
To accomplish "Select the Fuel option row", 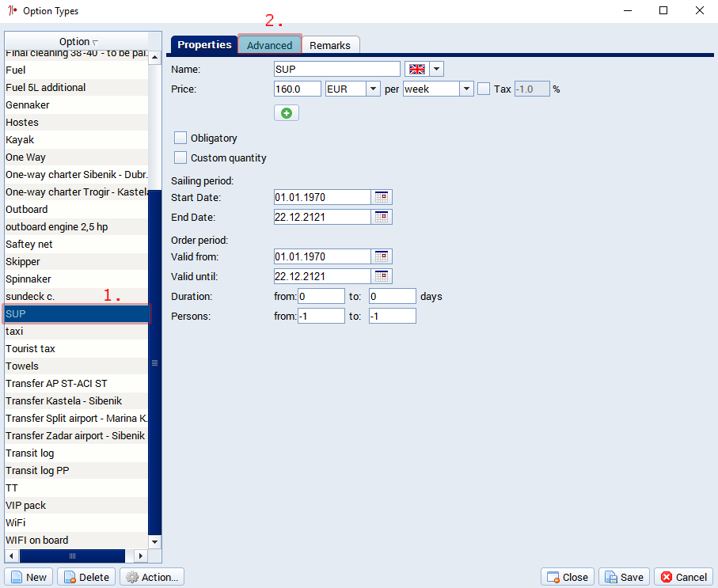I will 77,70.
